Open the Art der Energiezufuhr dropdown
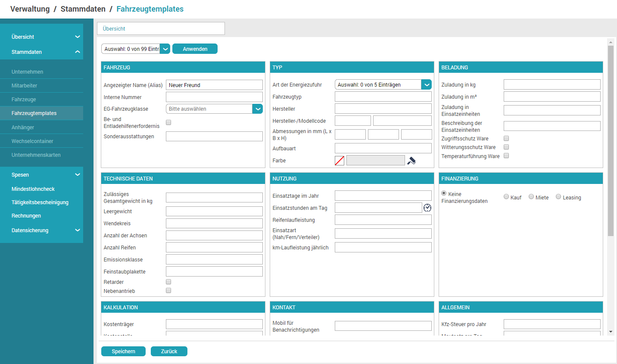Viewport: 617px width, 364px height. click(x=426, y=85)
